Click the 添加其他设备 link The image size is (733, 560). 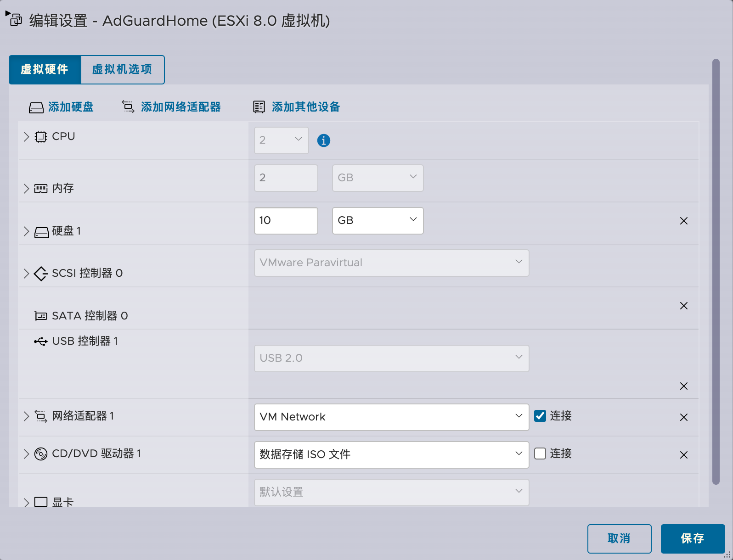click(306, 107)
